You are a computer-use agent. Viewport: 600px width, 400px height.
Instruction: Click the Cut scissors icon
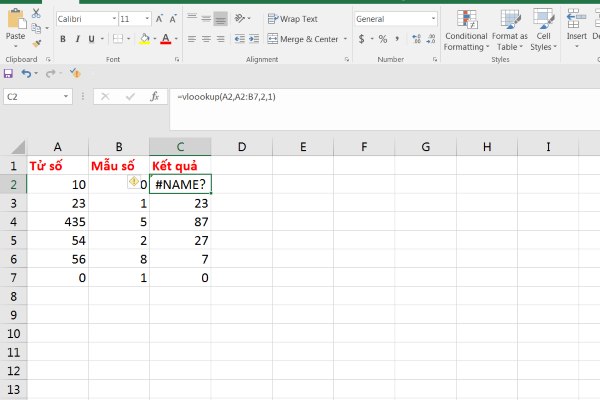(x=37, y=13)
